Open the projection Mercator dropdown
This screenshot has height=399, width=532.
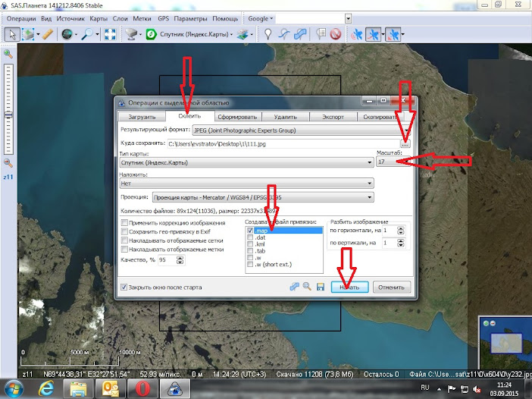[263, 197]
